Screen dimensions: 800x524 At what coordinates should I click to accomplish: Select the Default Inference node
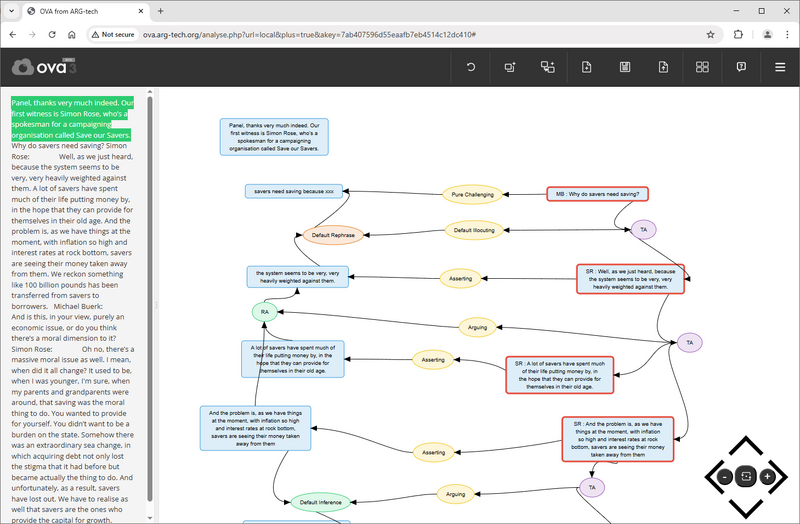point(320,502)
